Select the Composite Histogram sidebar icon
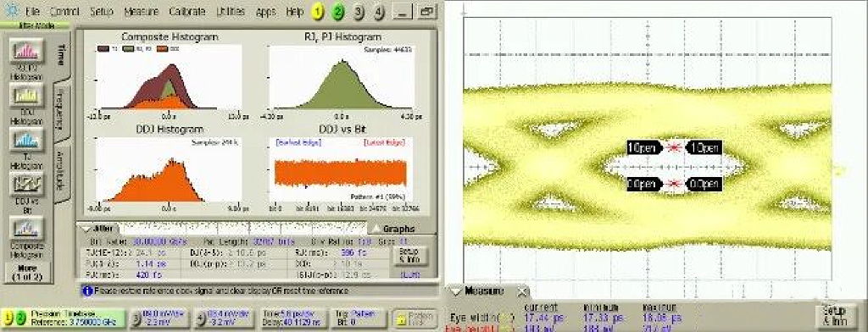868x332 pixels. click(26, 229)
